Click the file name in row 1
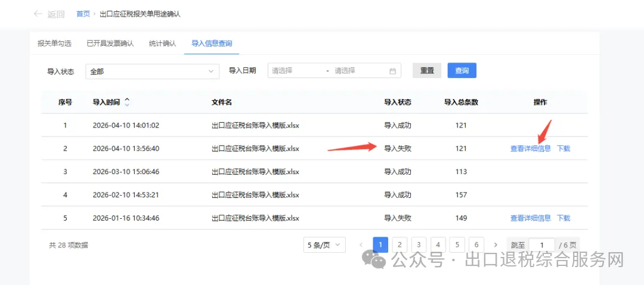Viewport: 644px width, 285px height. (255, 125)
